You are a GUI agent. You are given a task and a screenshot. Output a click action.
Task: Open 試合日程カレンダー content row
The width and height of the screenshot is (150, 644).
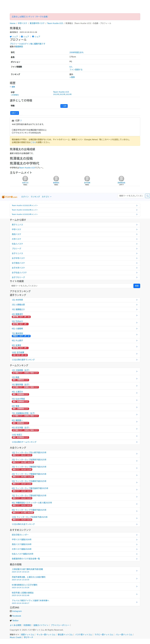click(x=75, y=535)
